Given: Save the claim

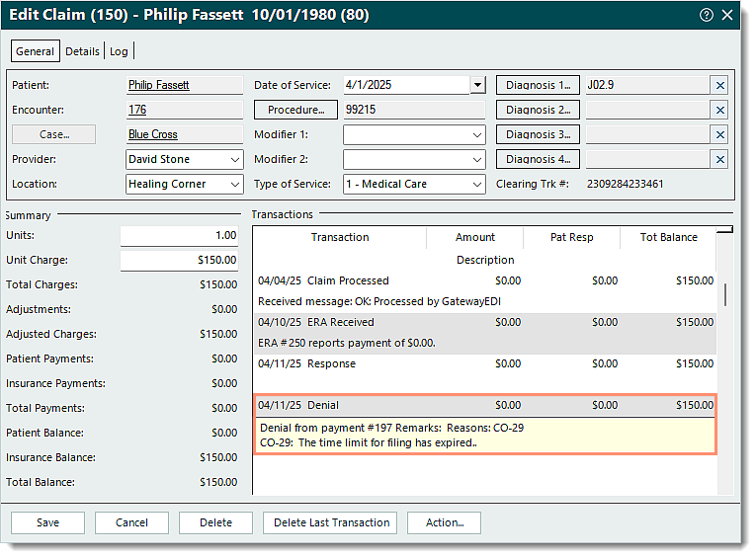Looking at the screenshot, I should click(47, 522).
